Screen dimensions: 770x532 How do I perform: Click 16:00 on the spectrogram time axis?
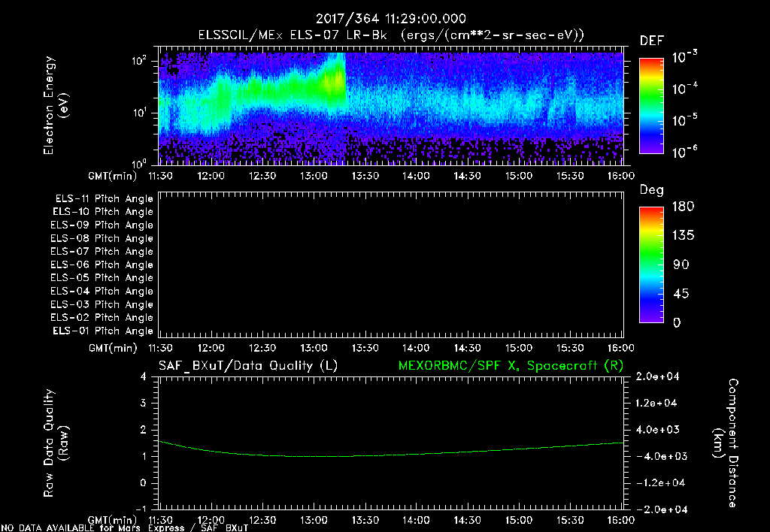coord(621,176)
